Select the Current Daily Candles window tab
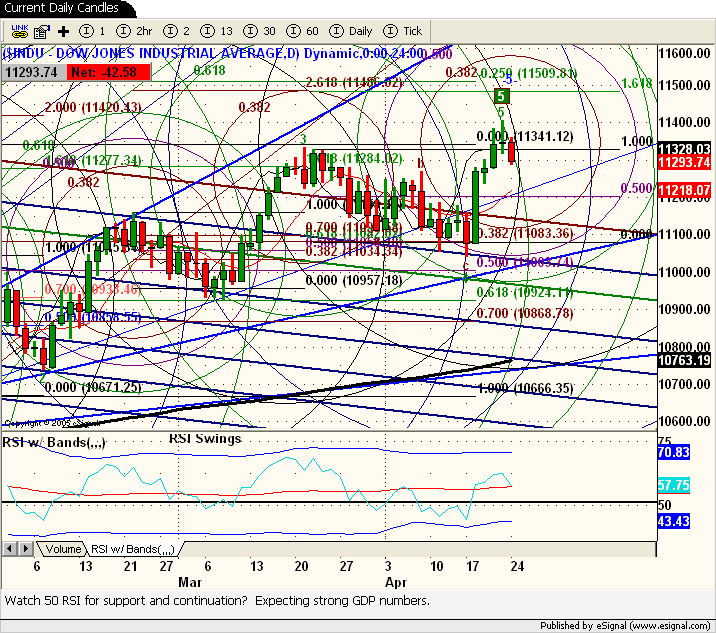716x633 pixels. [x=62, y=8]
